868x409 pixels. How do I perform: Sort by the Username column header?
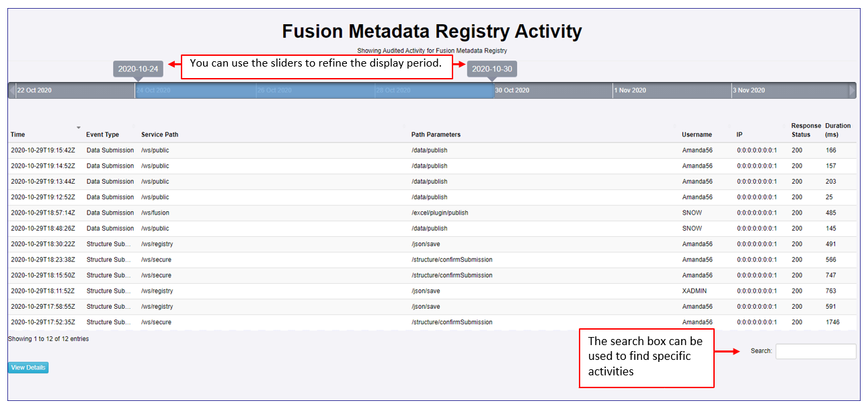(x=697, y=135)
